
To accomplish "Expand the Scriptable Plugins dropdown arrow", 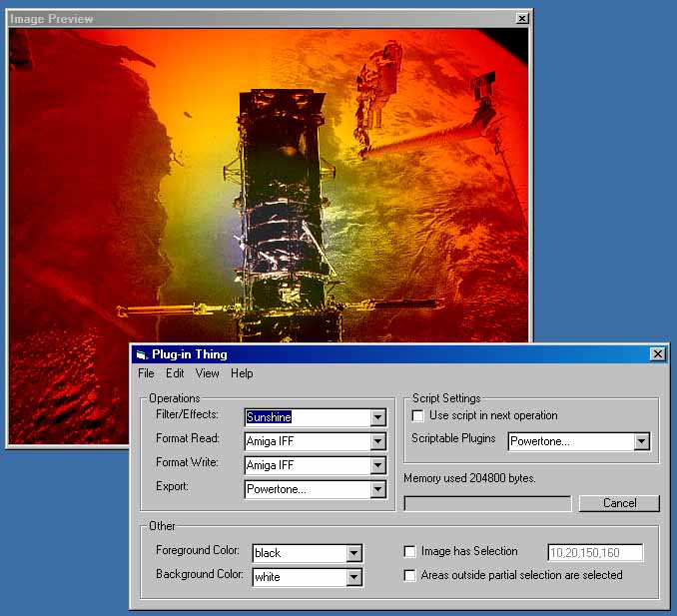I will click(x=642, y=441).
